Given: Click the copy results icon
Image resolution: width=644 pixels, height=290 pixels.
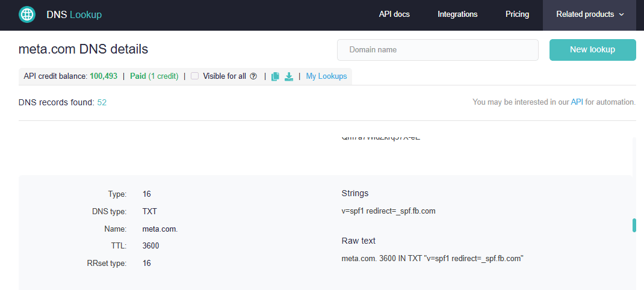Looking at the screenshot, I should point(275,76).
